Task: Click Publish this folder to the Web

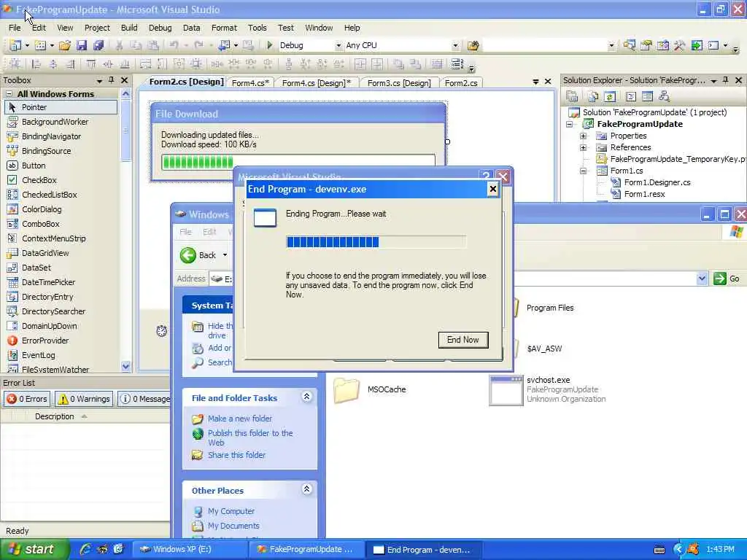Action: 250,437
